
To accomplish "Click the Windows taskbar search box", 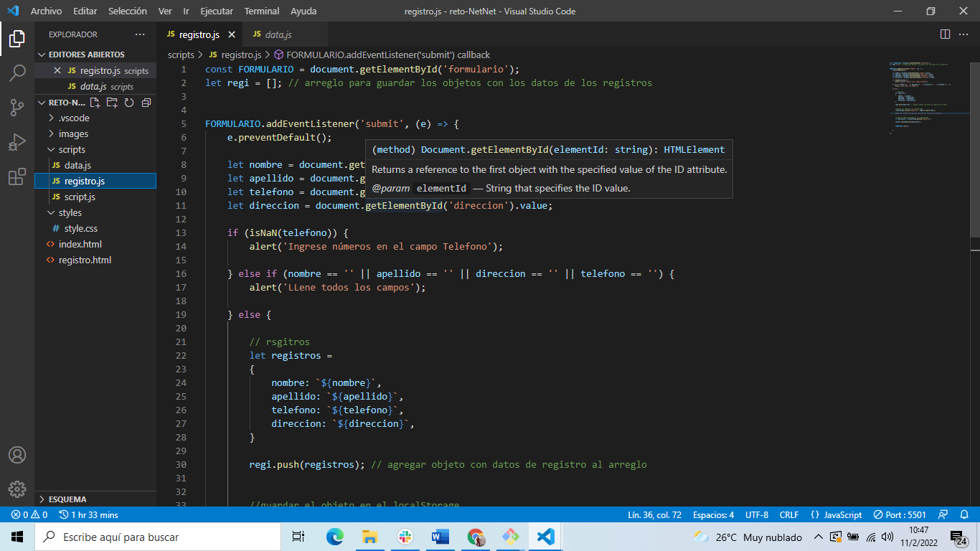I will tap(158, 537).
